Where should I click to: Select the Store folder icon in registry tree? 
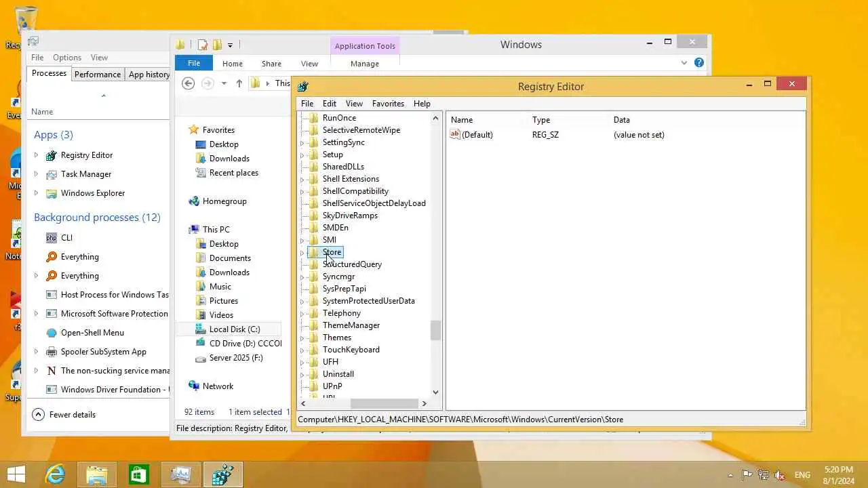click(313, 252)
